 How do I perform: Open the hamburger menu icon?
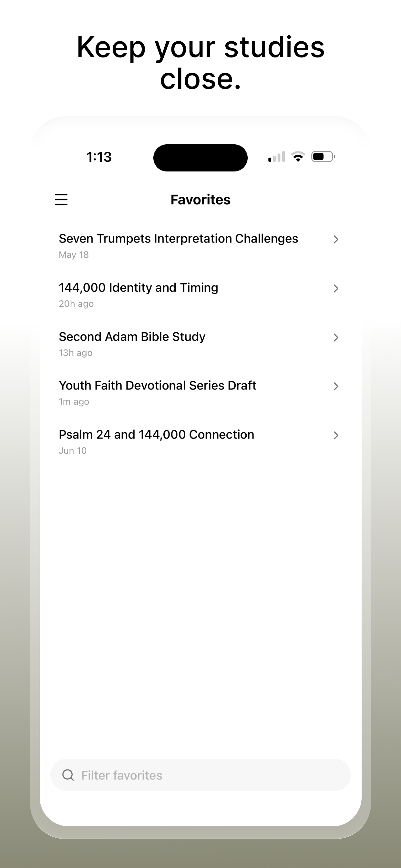coord(61,200)
